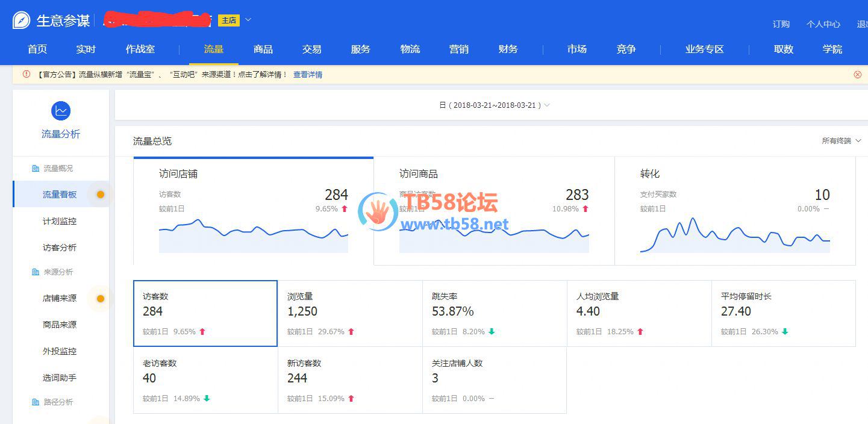Open 访客分析 in the sidebar
Viewport: 868px width, 424px height.
tap(60, 248)
